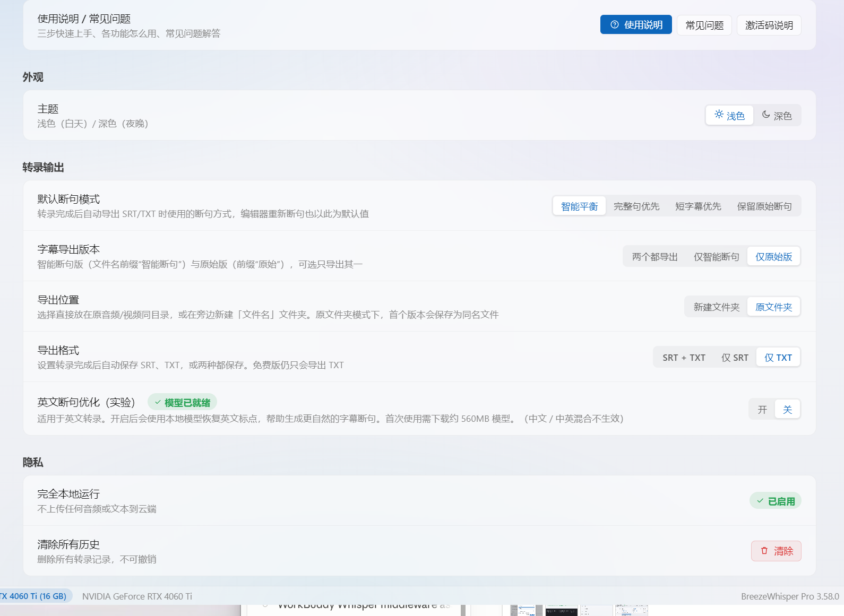This screenshot has width=844, height=616.
Task: Click description 删除所有转录记录，不可撤销
Action: point(97,559)
